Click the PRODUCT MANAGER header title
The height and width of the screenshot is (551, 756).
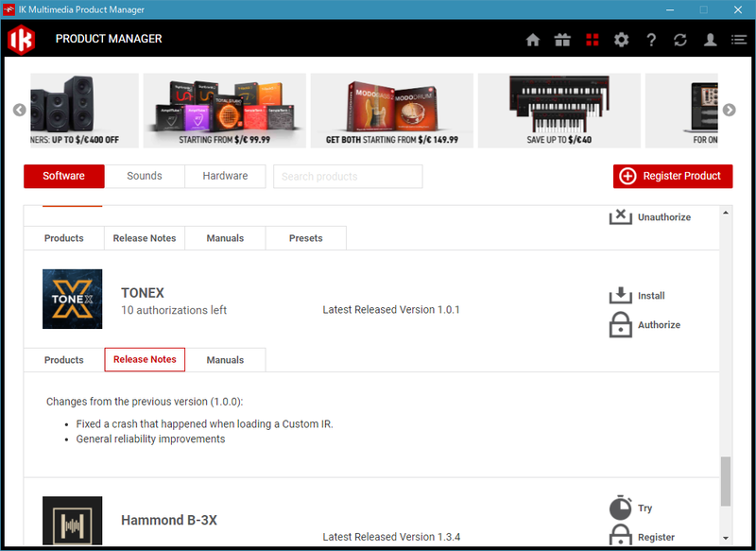coord(109,39)
